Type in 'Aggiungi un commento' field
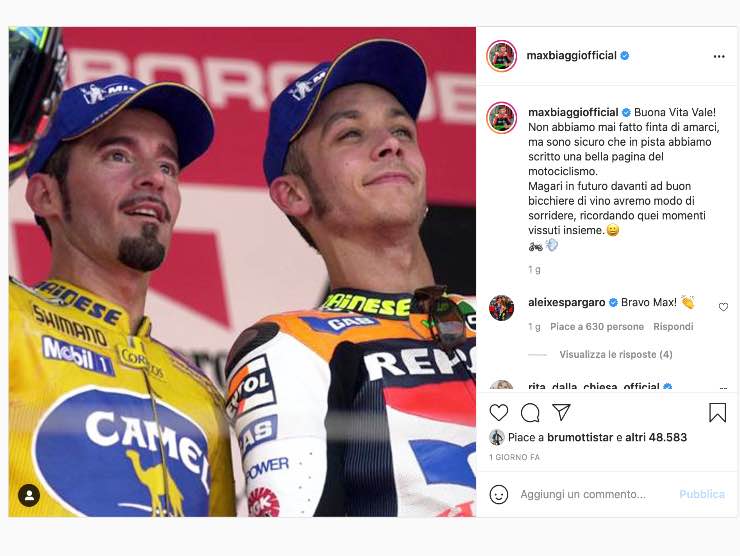 [590, 494]
